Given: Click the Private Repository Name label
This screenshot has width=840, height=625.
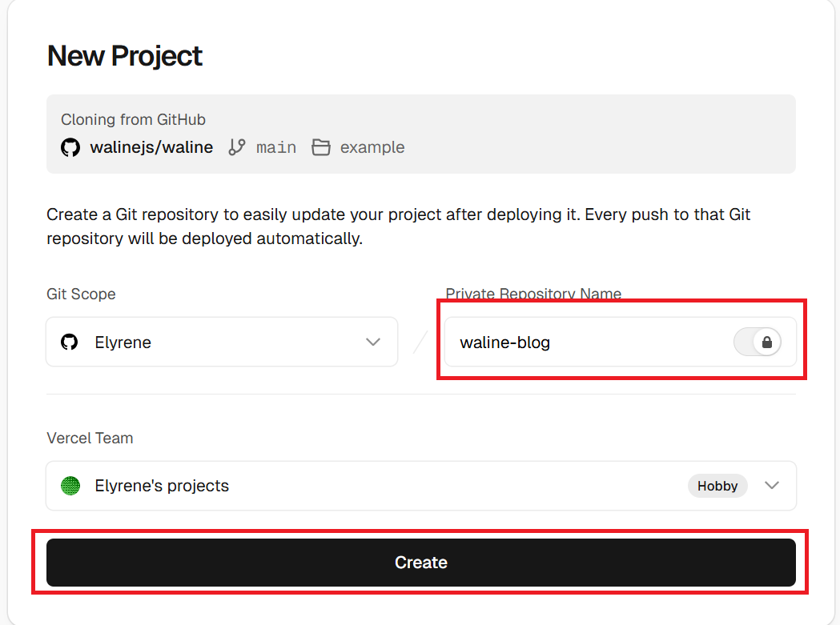Looking at the screenshot, I should [x=533, y=294].
